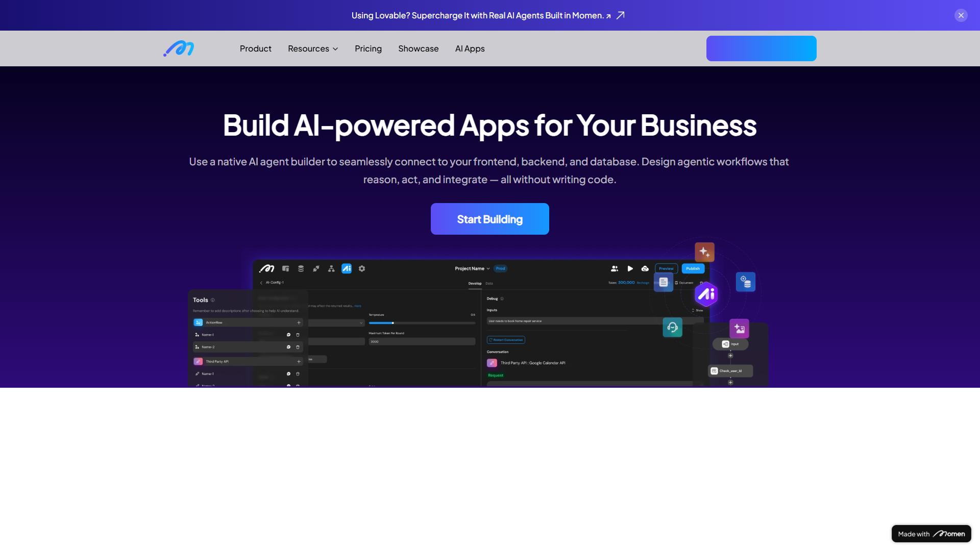Screen dimensions: 980x551
Task: Open the settings gear in editor toolbar
Action: pyautogui.click(x=362, y=268)
